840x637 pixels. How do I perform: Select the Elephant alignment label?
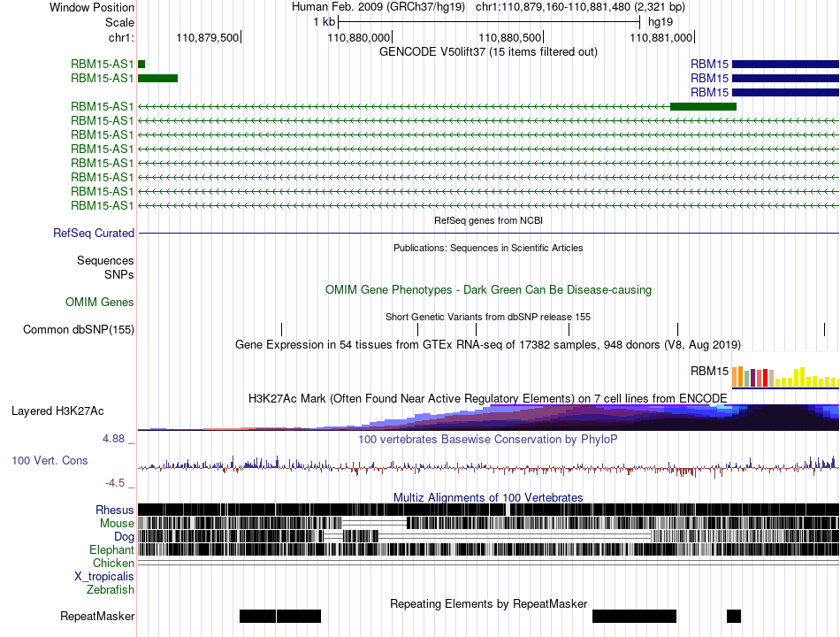click(x=112, y=550)
